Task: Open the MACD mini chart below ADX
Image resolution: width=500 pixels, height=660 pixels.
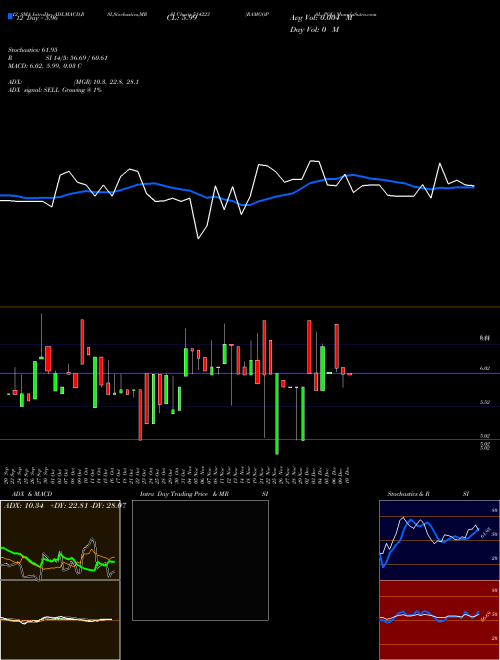Action: click(60, 620)
